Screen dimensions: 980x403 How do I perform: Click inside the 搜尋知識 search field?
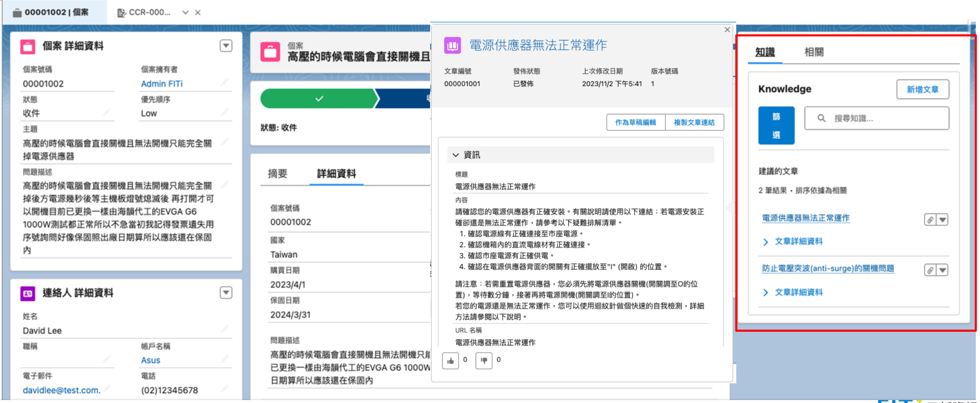click(875, 118)
